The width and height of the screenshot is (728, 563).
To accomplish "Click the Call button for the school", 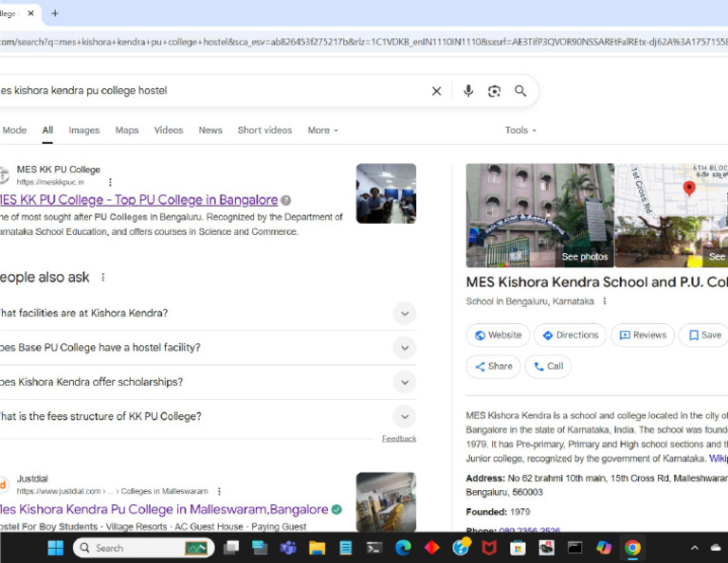I will (547, 367).
